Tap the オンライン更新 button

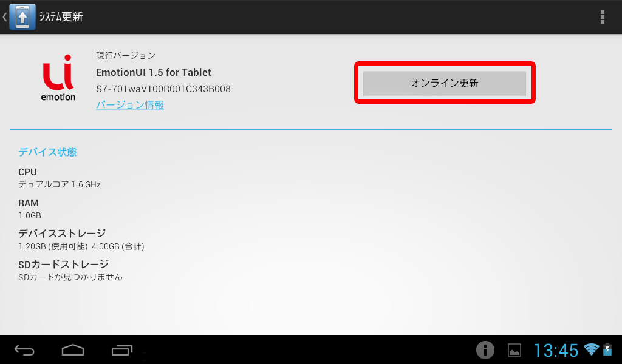pyautogui.click(x=444, y=83)
